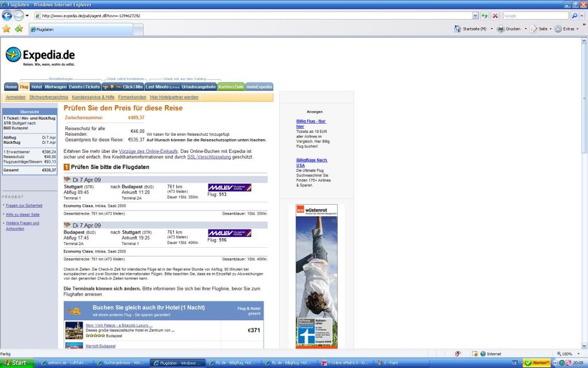Expand the Drucken options dropdown arrow

525,29
